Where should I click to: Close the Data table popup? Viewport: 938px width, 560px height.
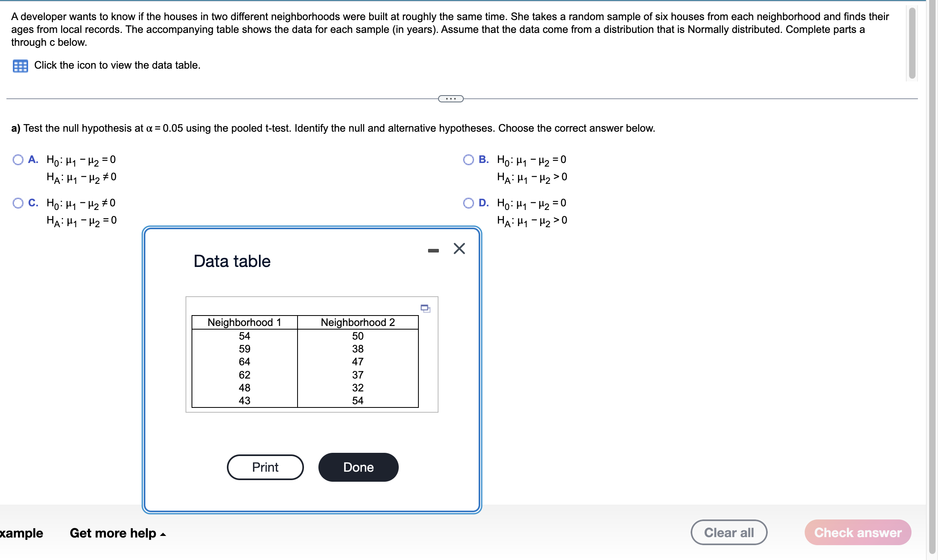459,248
